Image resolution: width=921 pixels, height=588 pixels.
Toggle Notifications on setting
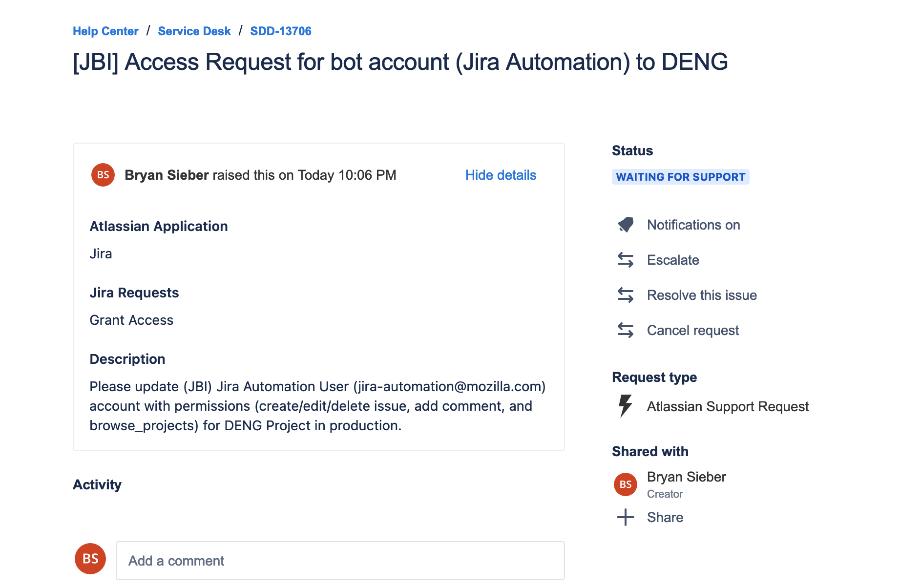(693, 225)
